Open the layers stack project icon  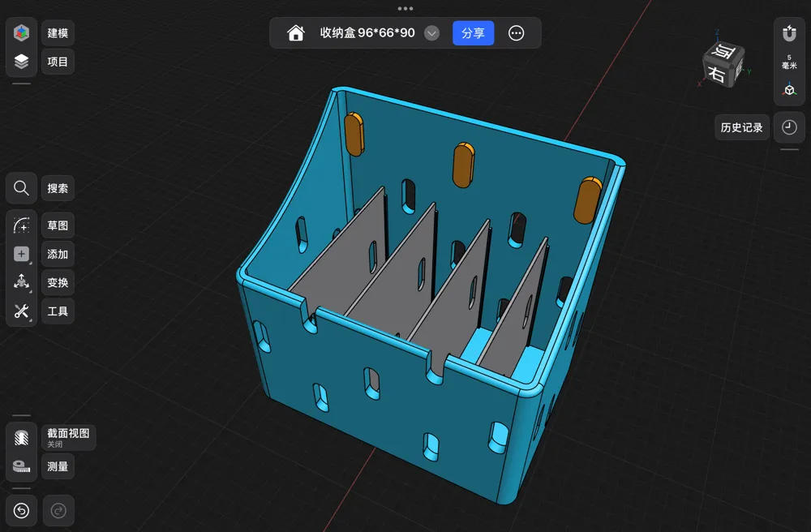21,62
